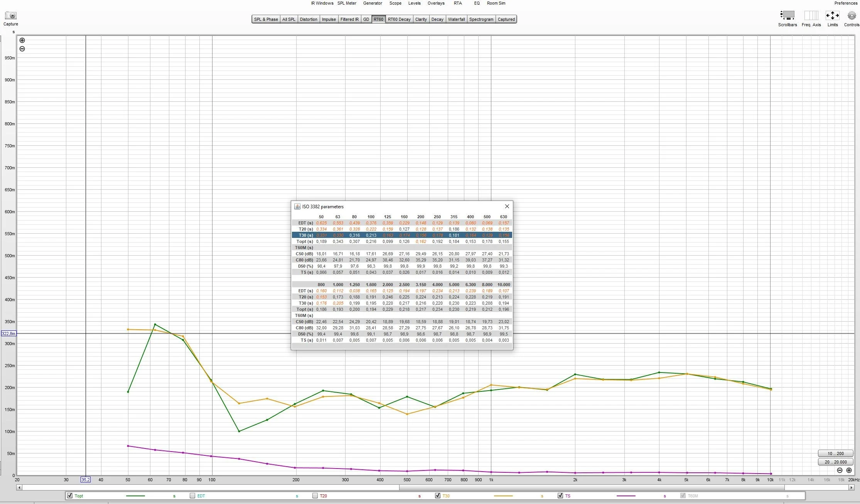This screenshot has width=860, height=504.
Task: Open the Overlays window
Action: 436,3
